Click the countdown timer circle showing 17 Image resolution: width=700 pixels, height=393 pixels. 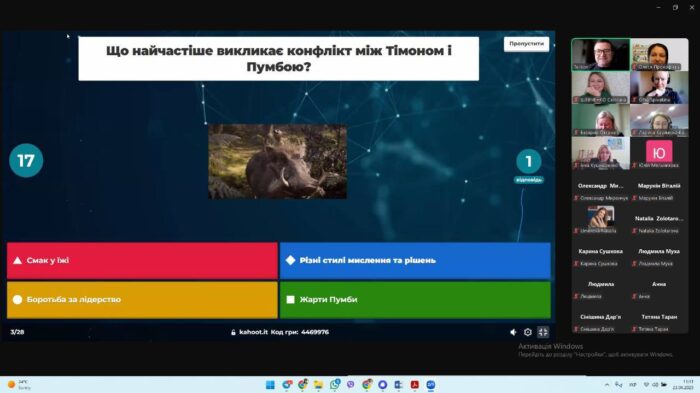26,160
